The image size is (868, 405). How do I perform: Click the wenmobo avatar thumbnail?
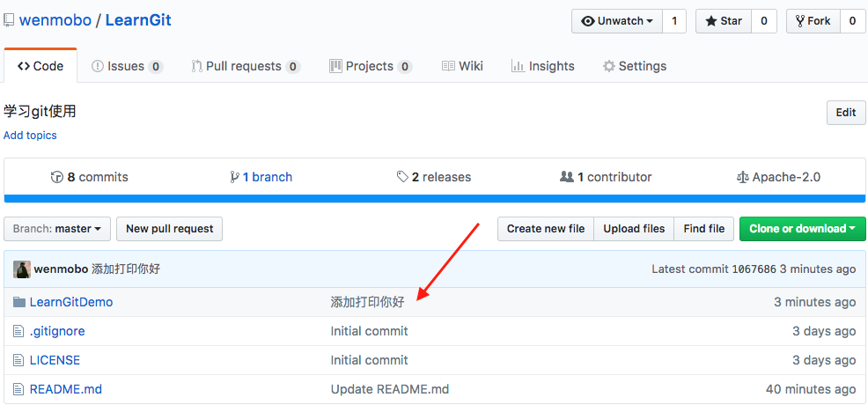[22, 269]
